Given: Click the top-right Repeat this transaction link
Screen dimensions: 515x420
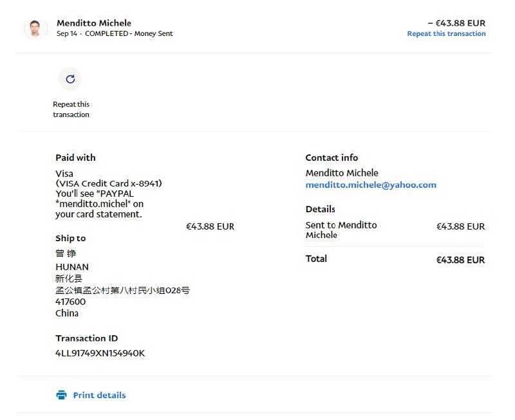Looking at the screenshot, I should (x=446, y=33).
